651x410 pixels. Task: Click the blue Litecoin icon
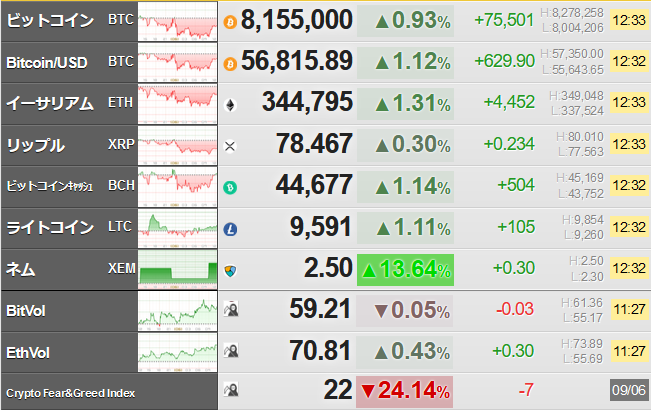click(230, 229)
